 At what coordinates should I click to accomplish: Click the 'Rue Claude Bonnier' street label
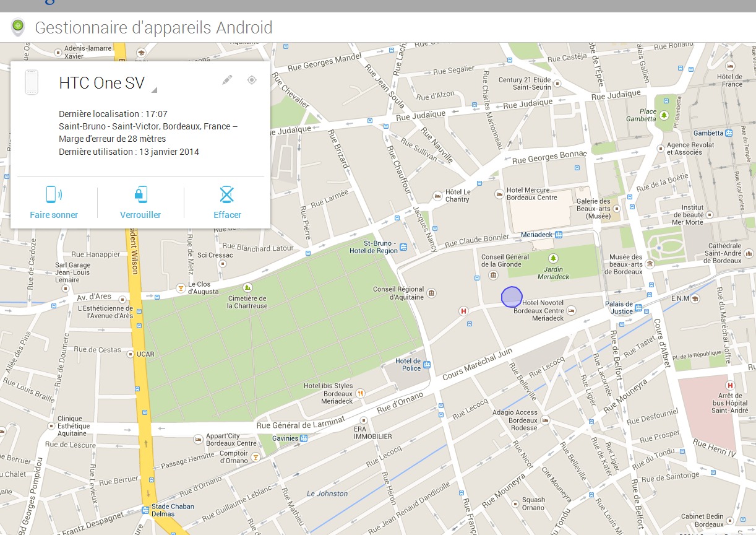[x=476, y=240]
